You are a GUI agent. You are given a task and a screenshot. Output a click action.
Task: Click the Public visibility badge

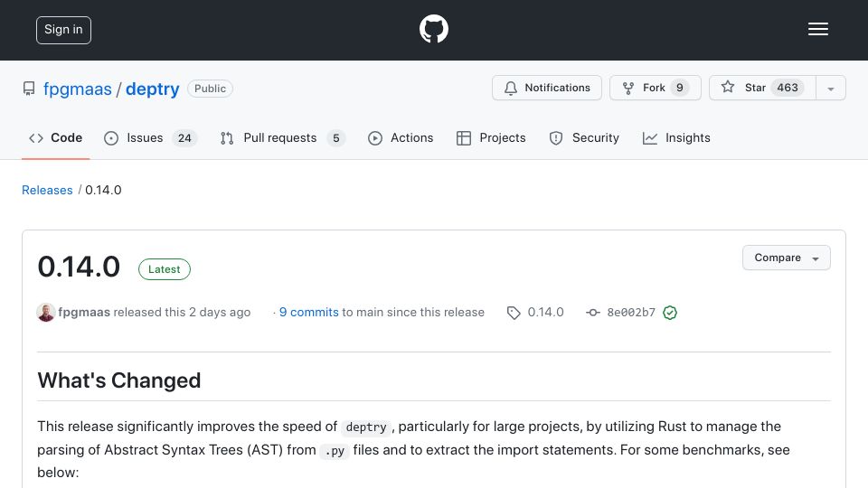pyautogui.click(x=210, y=89)
